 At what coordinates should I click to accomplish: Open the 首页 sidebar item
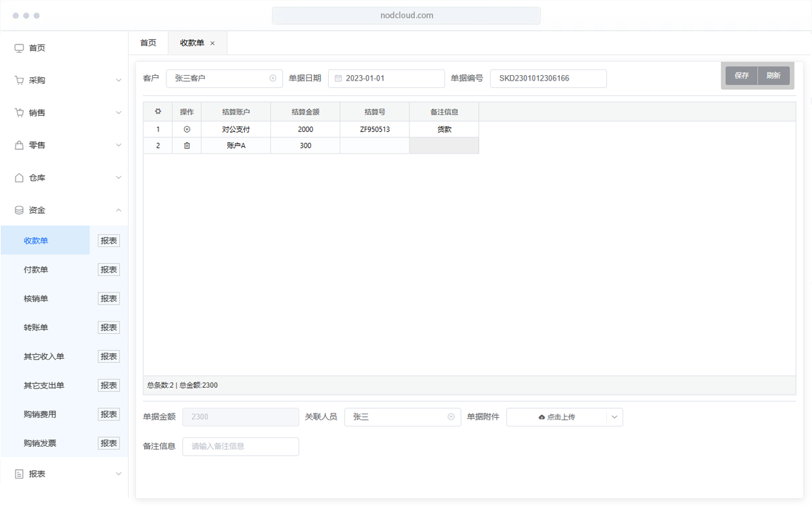(37, 48)
